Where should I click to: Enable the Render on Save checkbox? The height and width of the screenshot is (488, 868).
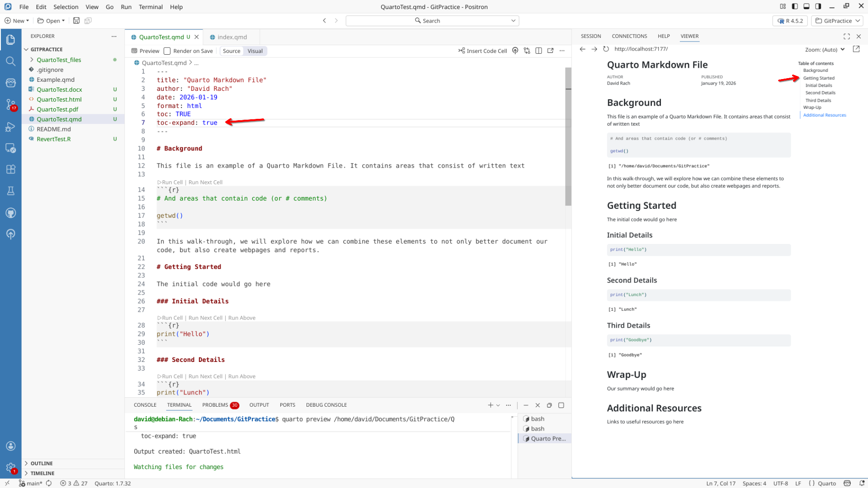point(167,51)
